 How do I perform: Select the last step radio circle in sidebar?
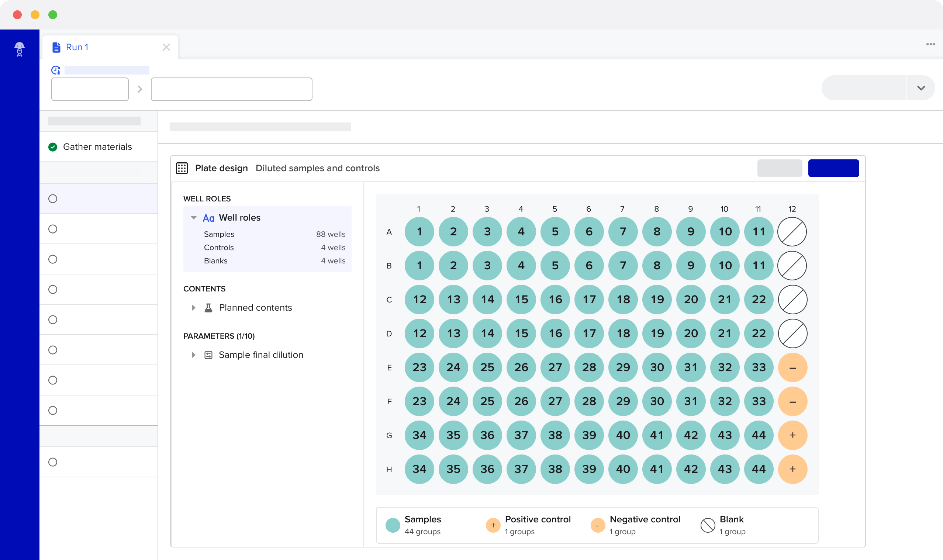pos(53,462)
